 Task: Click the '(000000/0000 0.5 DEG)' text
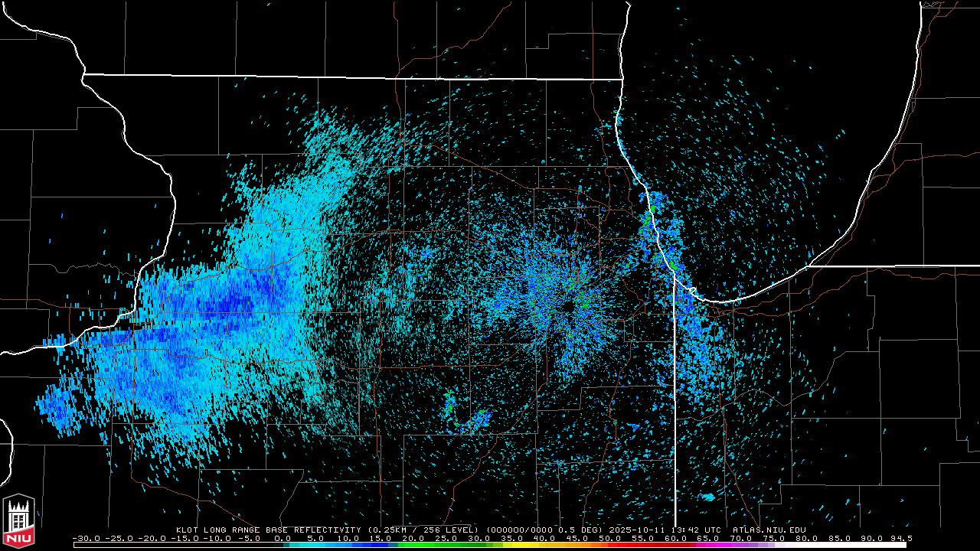coord(545,530)
